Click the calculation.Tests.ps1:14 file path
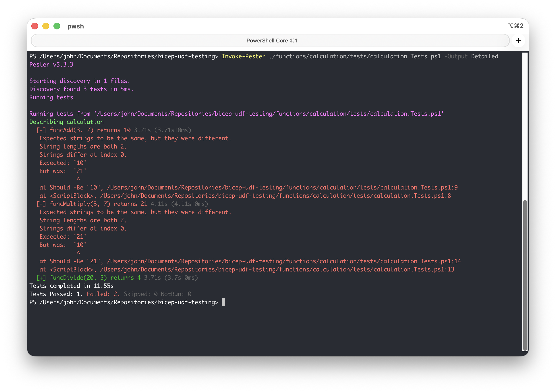This screenshot has width=556, height=392. (284, 261)
